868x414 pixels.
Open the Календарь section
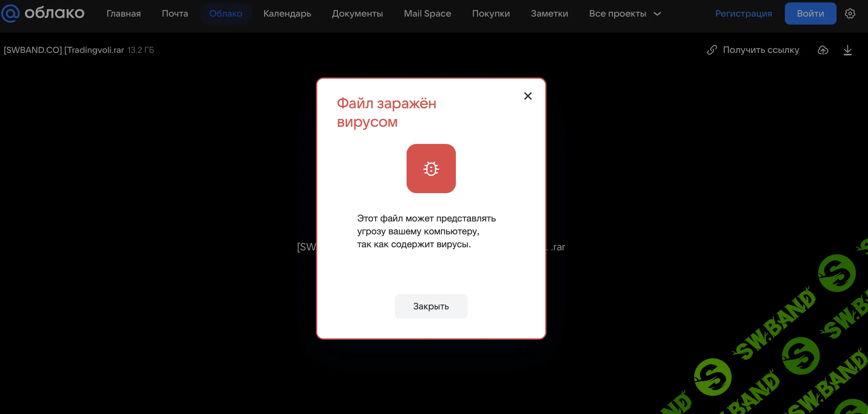(x=287, y=14)
